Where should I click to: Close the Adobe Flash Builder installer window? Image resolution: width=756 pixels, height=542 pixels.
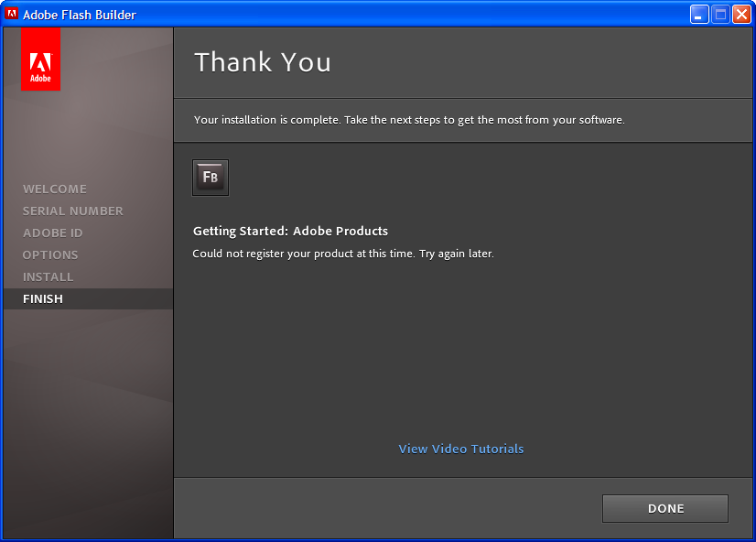pos(741,15)
